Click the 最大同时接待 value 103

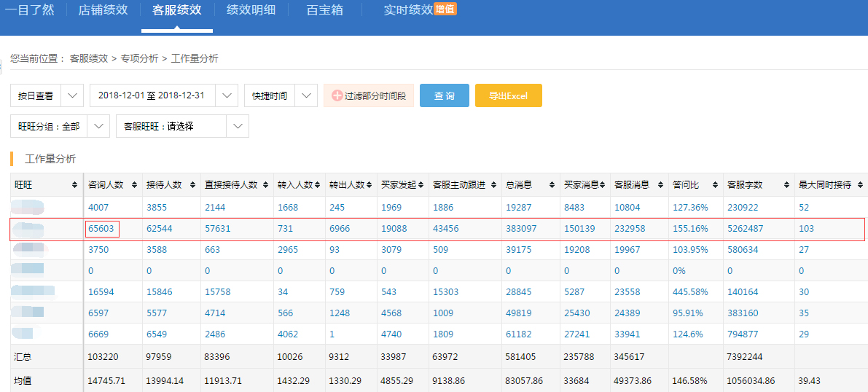coord(807,229)
